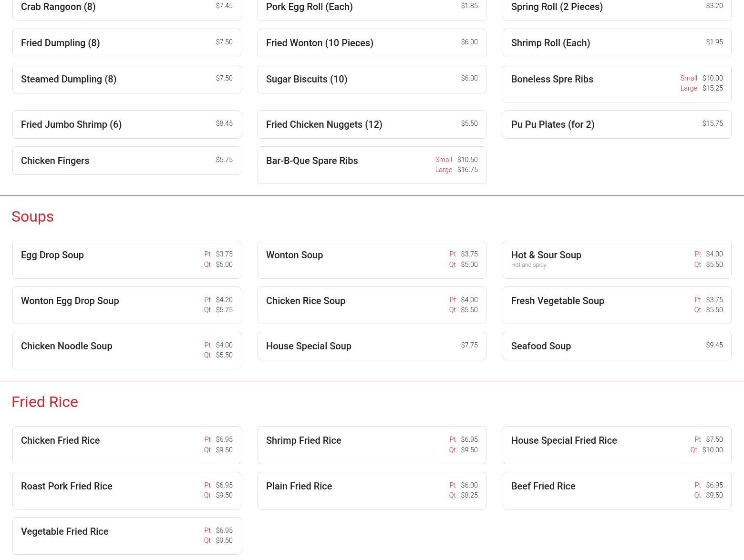
Task: Pick Plain Fried Rice
Action: (x=372, y=491)
